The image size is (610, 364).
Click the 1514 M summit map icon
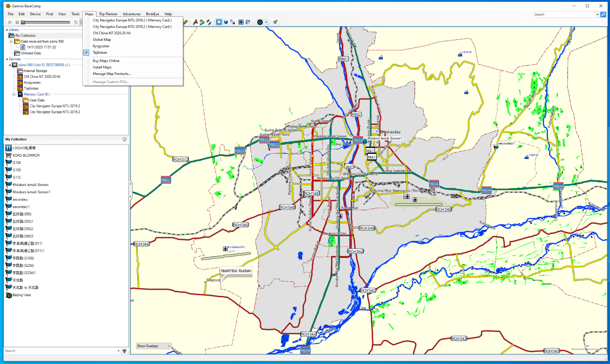pos(460,55)
